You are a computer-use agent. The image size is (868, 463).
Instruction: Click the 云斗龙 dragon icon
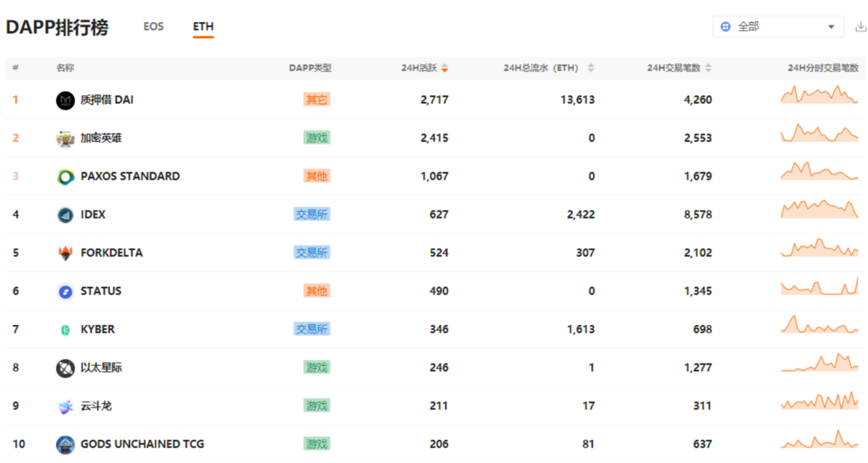pyautogui.click(x=65, y=405)
